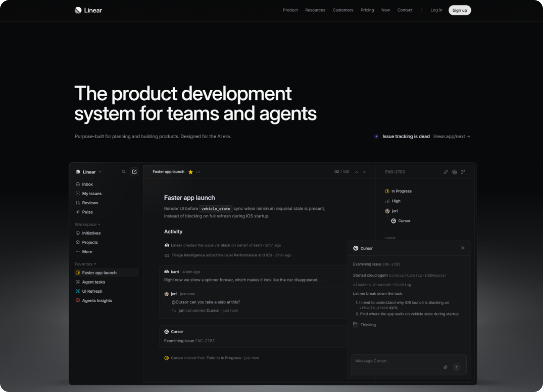Change the In Progress status indicator

coord(398,191)
